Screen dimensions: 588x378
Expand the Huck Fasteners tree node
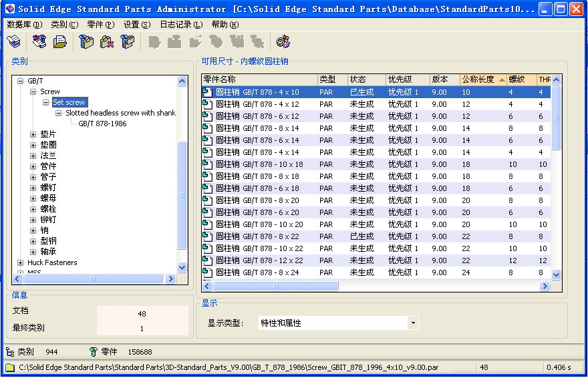21,262
